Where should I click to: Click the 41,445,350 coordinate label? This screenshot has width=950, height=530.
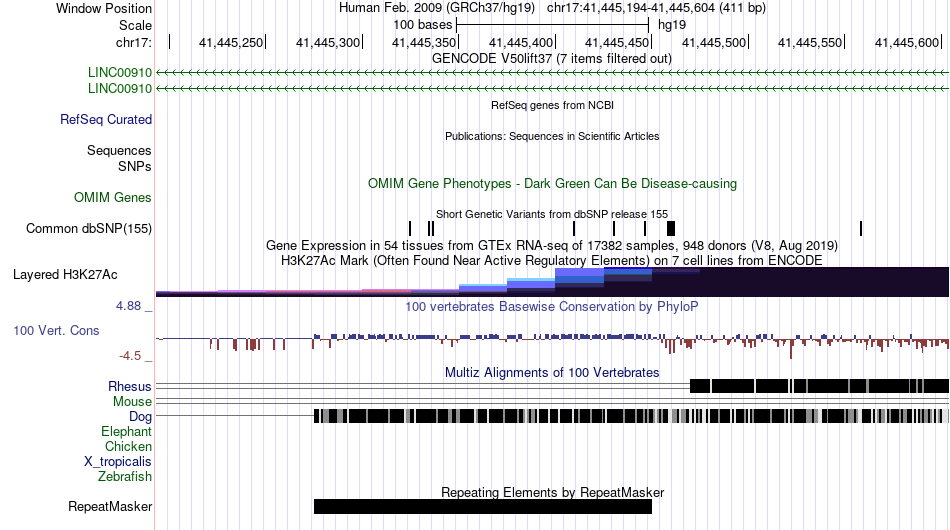pyautogui.click(x=424, y=42)
